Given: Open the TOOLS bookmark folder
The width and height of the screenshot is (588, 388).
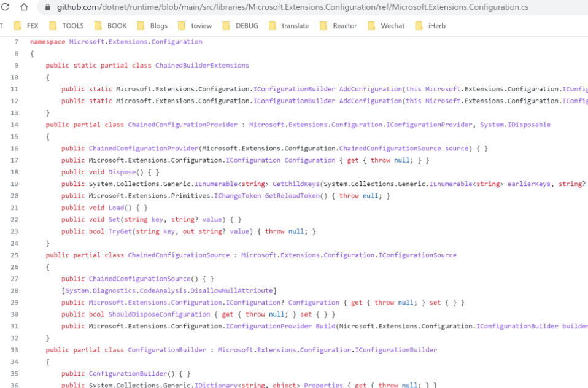Looking at the screenshot, I should click(66, 26).
